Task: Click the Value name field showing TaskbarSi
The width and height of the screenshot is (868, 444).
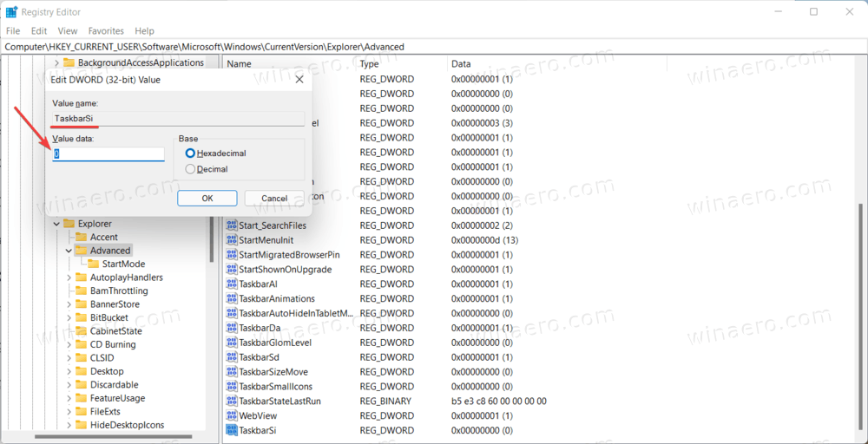Action: (x=178, y=118)
